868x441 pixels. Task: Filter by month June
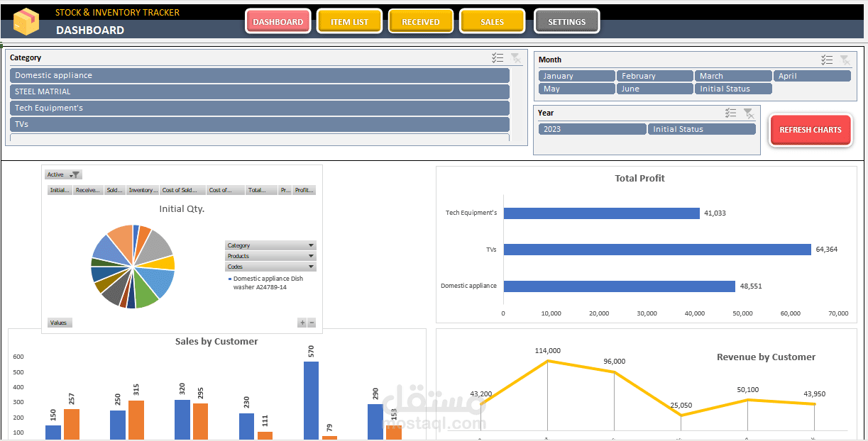pos(655,89)
